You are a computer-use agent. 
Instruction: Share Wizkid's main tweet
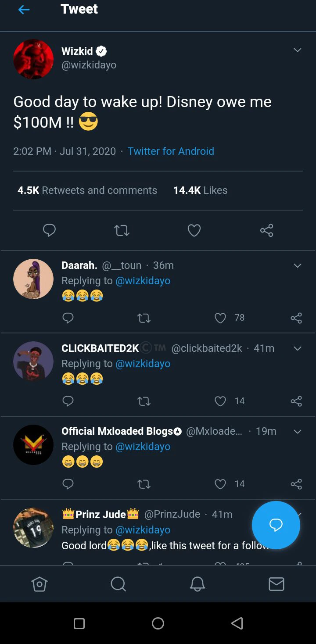click(x=266, y=230)
